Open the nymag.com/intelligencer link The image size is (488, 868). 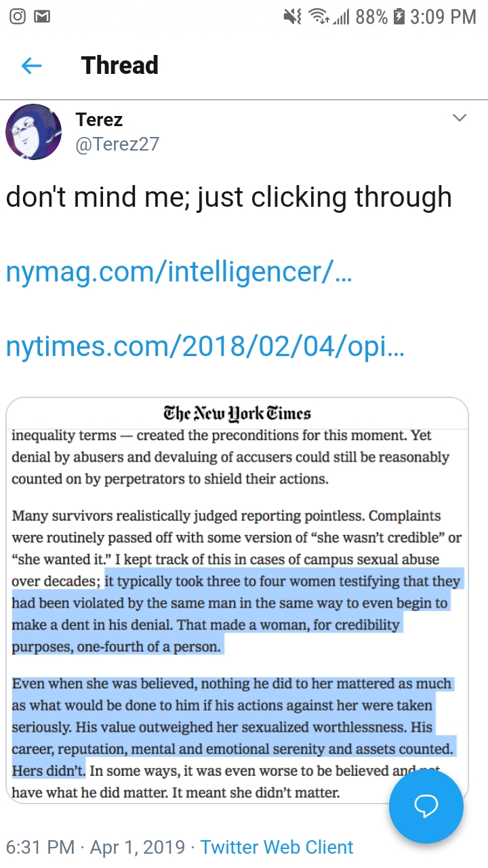pos(179,272)
